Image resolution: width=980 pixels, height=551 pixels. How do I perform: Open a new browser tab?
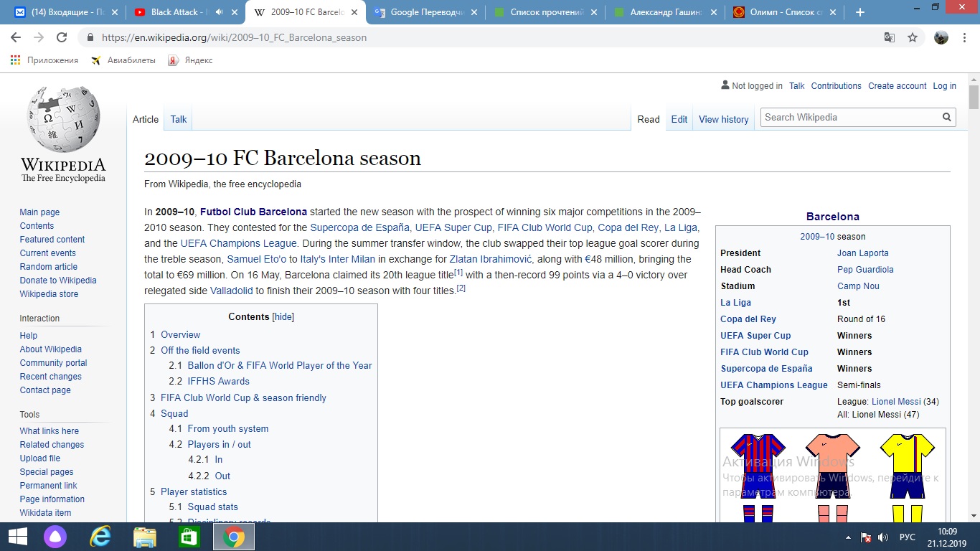860,12
